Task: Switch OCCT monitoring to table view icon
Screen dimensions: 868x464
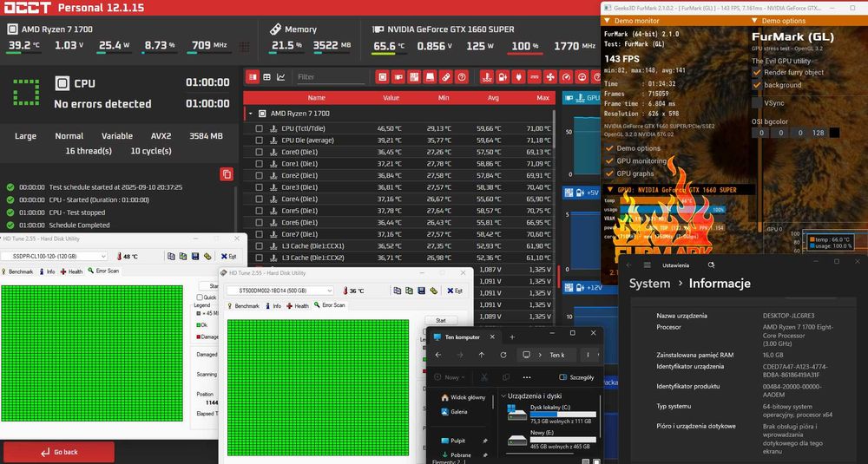Action: (x=253, y=77)
